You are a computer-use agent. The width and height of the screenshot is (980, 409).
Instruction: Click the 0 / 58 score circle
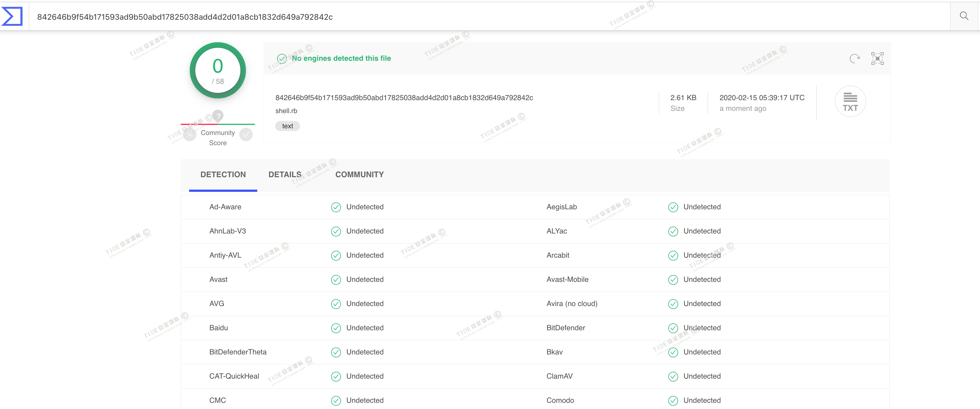[x=218, y=71]
